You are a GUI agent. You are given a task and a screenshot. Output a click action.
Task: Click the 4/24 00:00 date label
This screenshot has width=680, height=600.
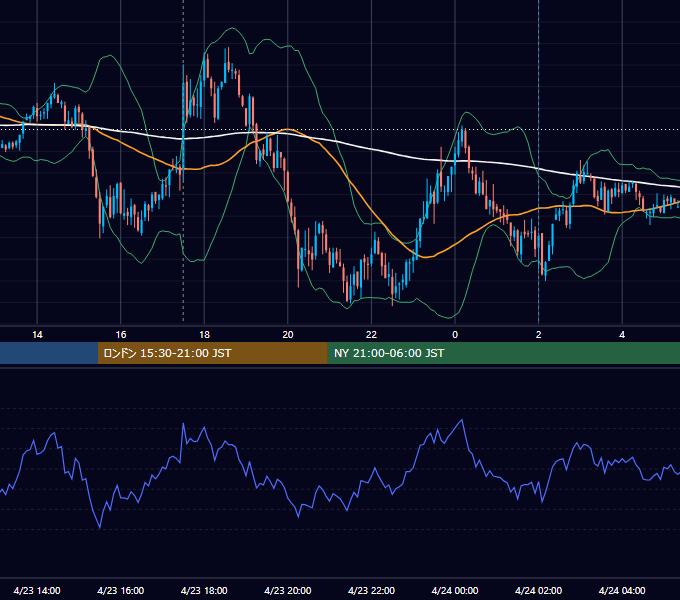tap(455, 590)
